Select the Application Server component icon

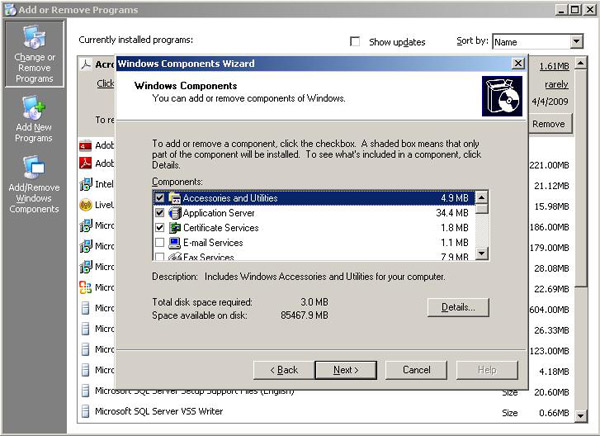[x=174, y=213]
